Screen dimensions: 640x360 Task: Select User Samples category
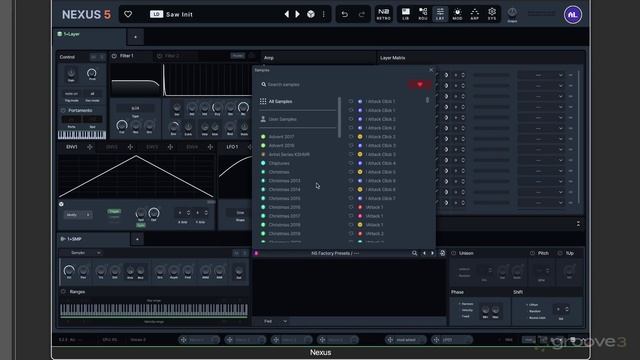tap(282, 119)
